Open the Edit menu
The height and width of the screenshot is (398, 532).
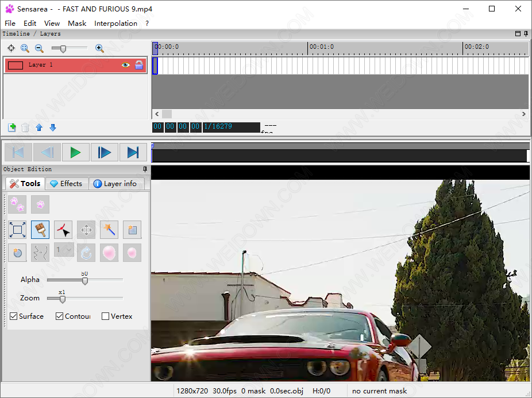[x=30, y=24]
